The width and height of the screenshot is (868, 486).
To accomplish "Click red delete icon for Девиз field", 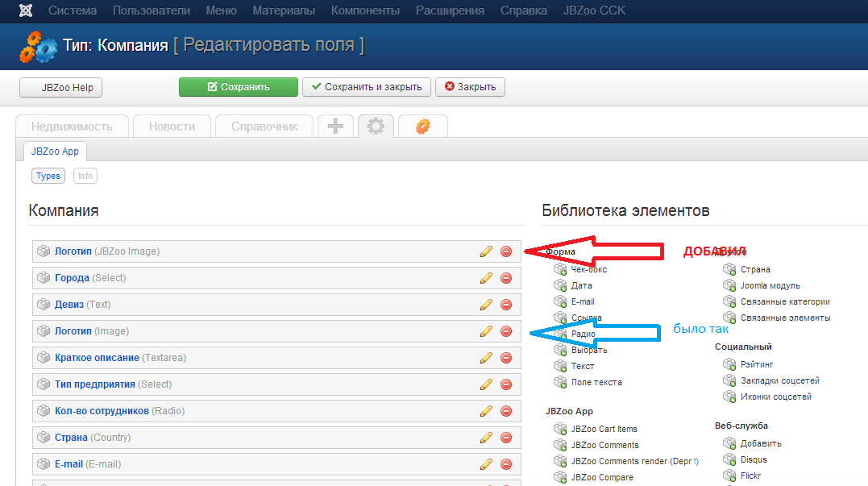I will [506, 305].
